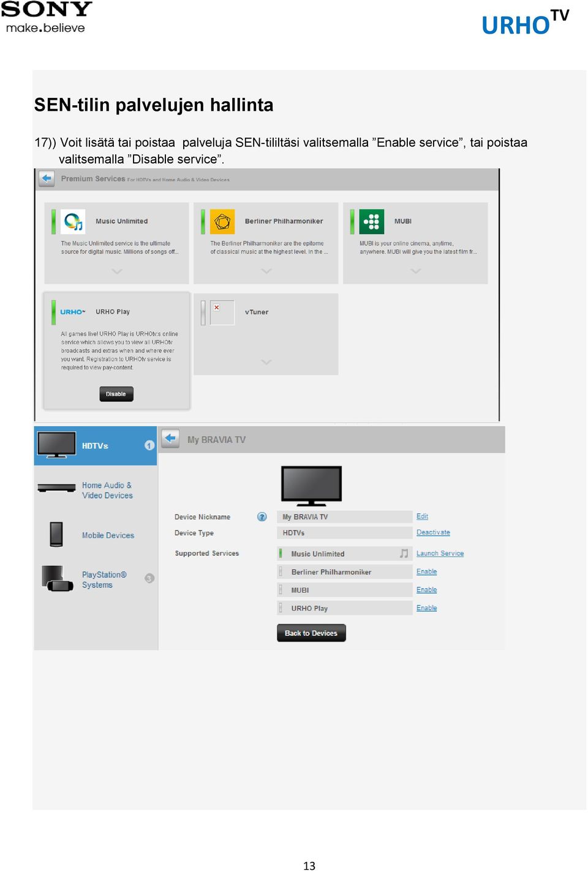Click the PlayStation Systems count badge

click(149, 578)
